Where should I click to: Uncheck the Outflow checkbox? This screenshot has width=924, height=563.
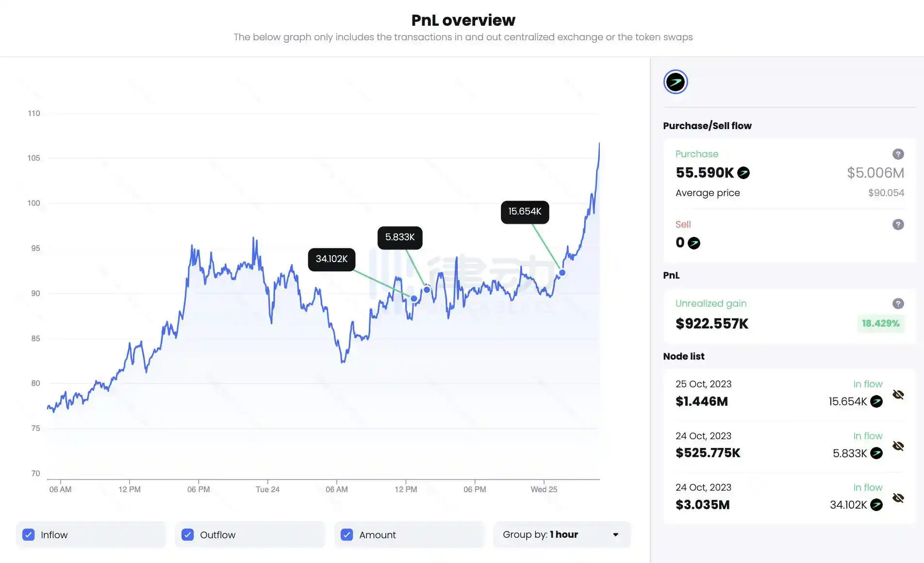188,534
